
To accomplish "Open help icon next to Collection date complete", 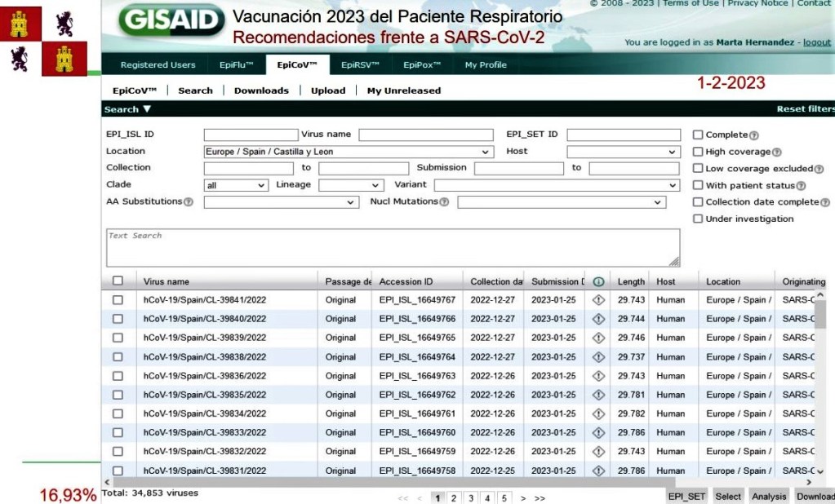I will [x=825, y=203].
